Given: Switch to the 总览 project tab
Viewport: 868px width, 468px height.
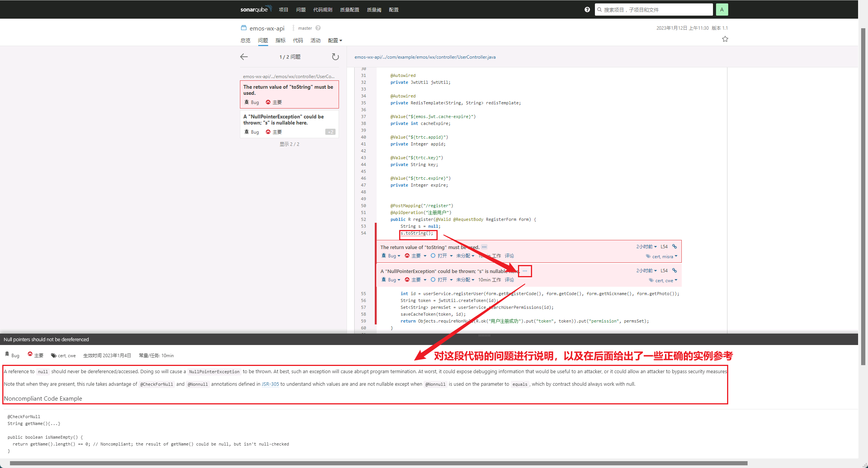Looking at the screenshot, I should pos(245,40).
